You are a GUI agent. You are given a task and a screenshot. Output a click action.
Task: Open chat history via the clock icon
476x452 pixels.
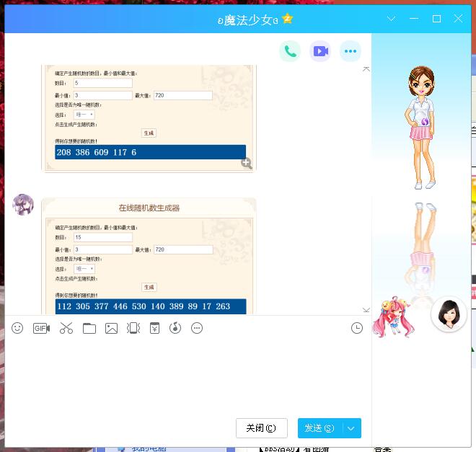[x=357, y=328]
